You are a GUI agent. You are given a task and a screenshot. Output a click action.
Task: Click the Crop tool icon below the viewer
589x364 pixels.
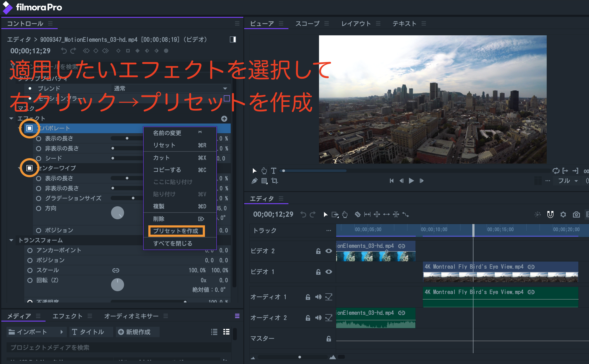pos(274,181)
